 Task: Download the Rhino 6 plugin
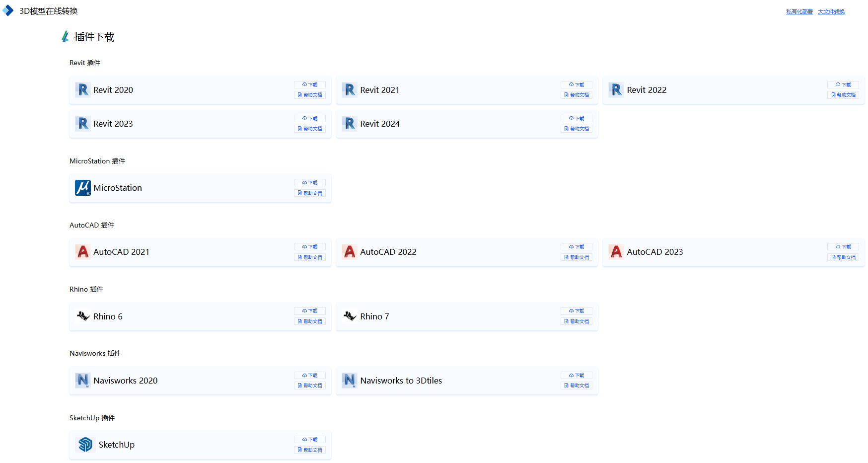(310, 310)
